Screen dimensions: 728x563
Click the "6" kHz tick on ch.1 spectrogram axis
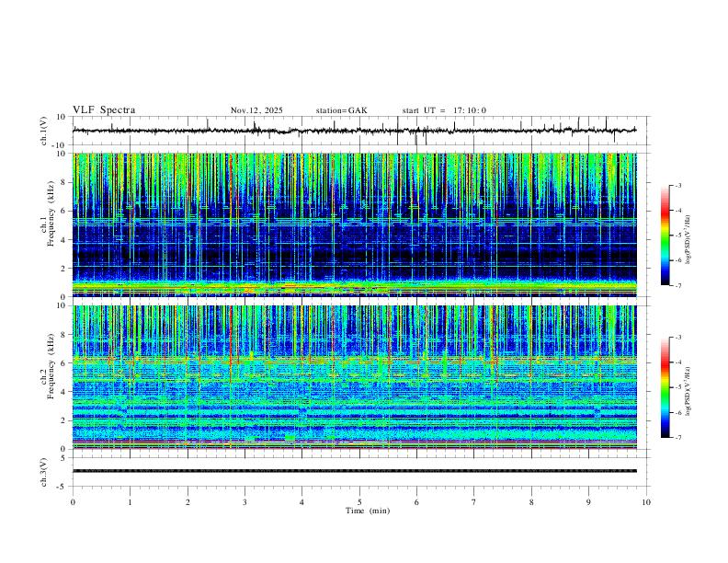coord(63,211)
